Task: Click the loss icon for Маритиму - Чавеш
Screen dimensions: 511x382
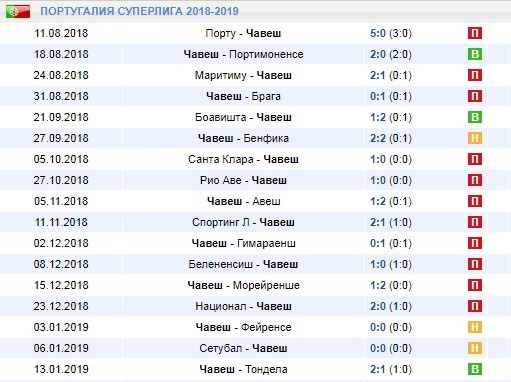Action: click(x=475, y=75)
